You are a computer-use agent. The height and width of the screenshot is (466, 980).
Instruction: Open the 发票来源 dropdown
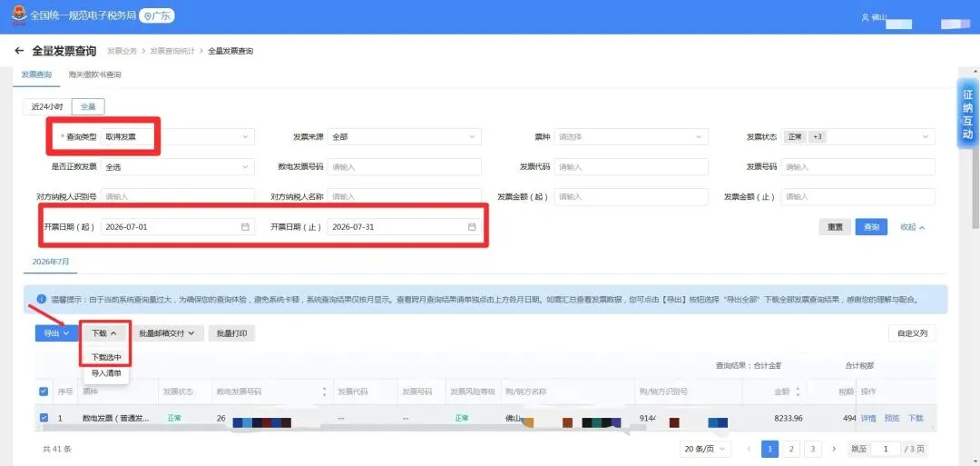405,137
